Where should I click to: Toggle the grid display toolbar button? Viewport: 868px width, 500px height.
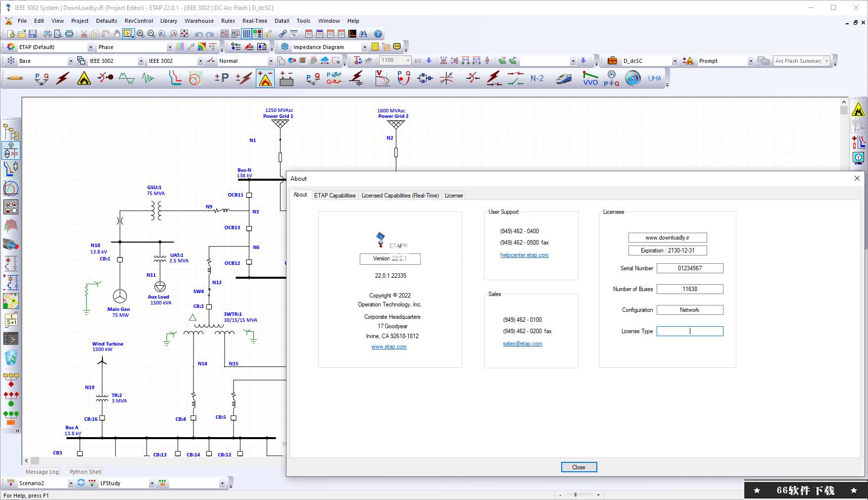246,34
